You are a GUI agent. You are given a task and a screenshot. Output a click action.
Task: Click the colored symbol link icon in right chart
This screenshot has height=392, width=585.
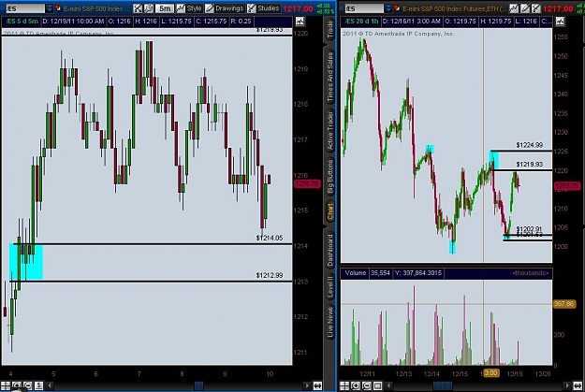coord(397,8)
